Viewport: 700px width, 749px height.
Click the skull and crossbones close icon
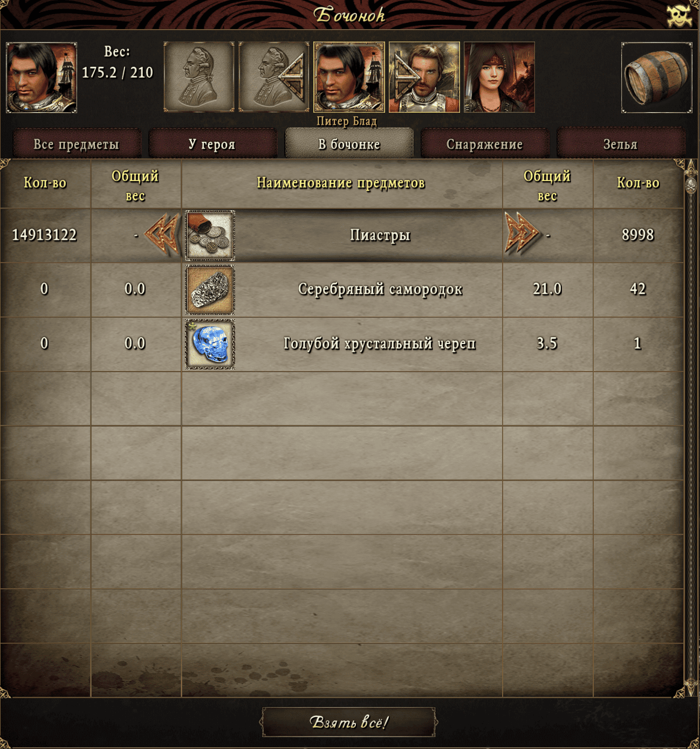(x=680, y=15)
